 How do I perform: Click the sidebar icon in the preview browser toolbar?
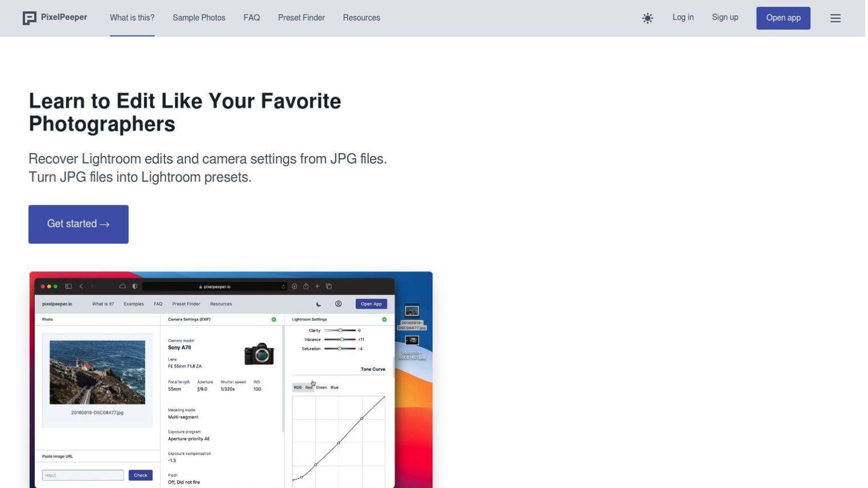coord(69,286)
